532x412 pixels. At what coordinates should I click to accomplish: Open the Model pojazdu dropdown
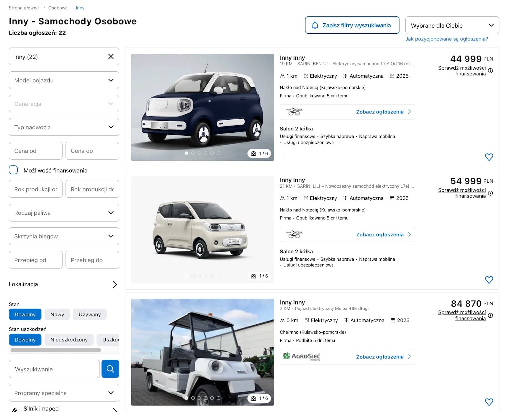pyautogui.click(x=64, y=80)
